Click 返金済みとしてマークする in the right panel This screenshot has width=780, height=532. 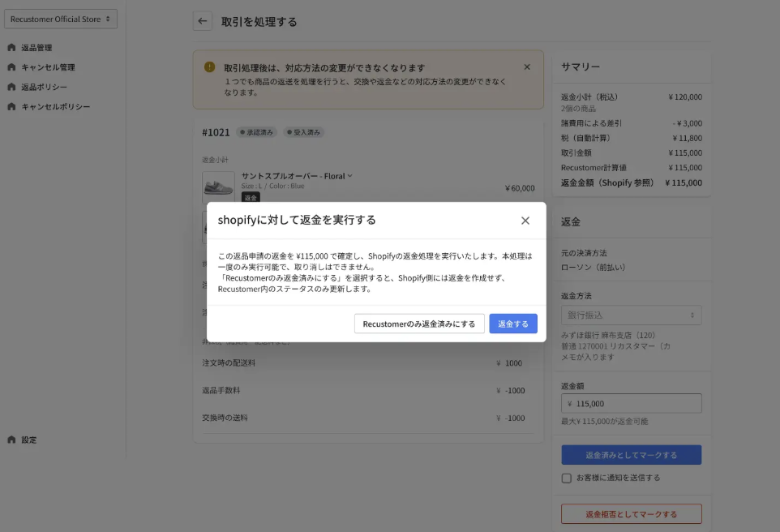[x=631, y=455]
